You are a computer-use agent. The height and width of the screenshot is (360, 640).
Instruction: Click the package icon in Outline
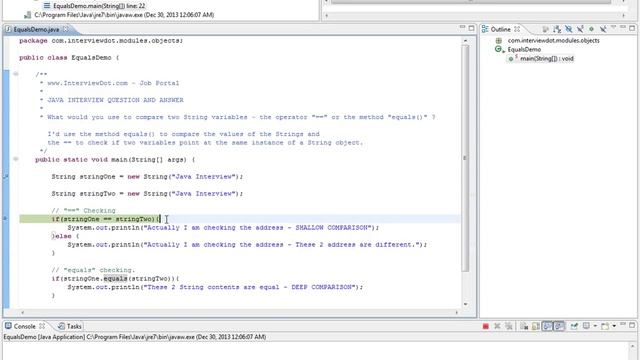tap(498, 40)
